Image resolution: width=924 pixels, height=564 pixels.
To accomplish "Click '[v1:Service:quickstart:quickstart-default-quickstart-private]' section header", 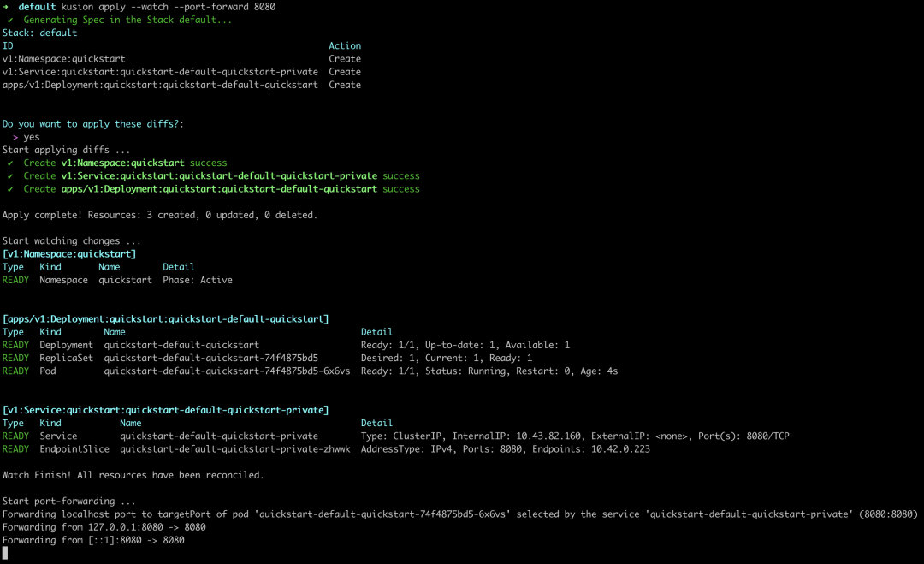I will (x=166, y=410).
